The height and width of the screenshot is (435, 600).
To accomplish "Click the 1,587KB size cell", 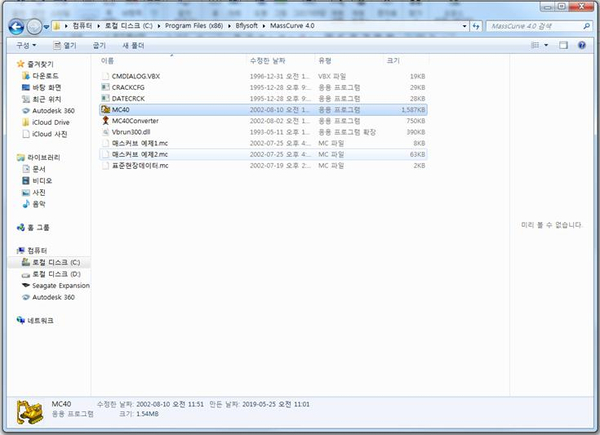I will click(413, 110).
